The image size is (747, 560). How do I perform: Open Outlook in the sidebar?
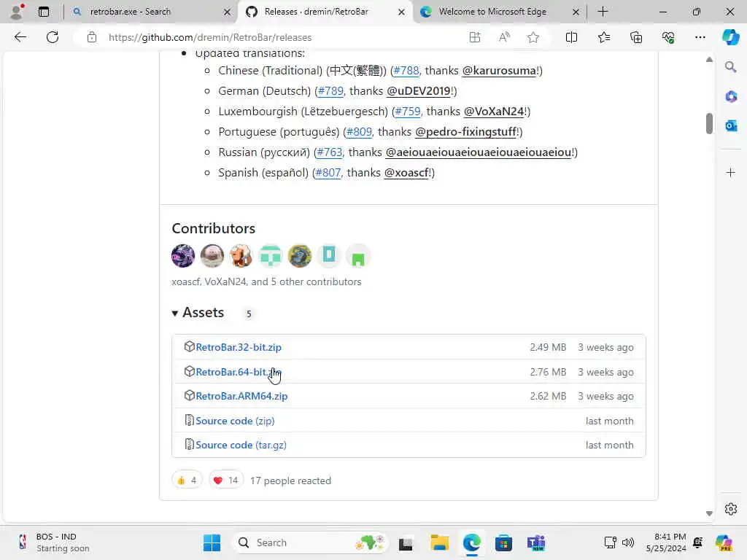[x=731, y=125]
